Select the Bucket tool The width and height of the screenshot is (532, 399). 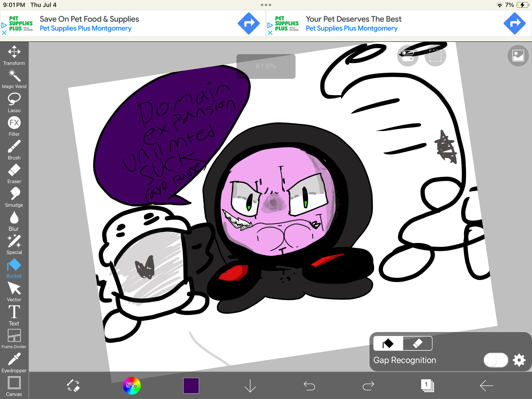click(x=14, y=268)
